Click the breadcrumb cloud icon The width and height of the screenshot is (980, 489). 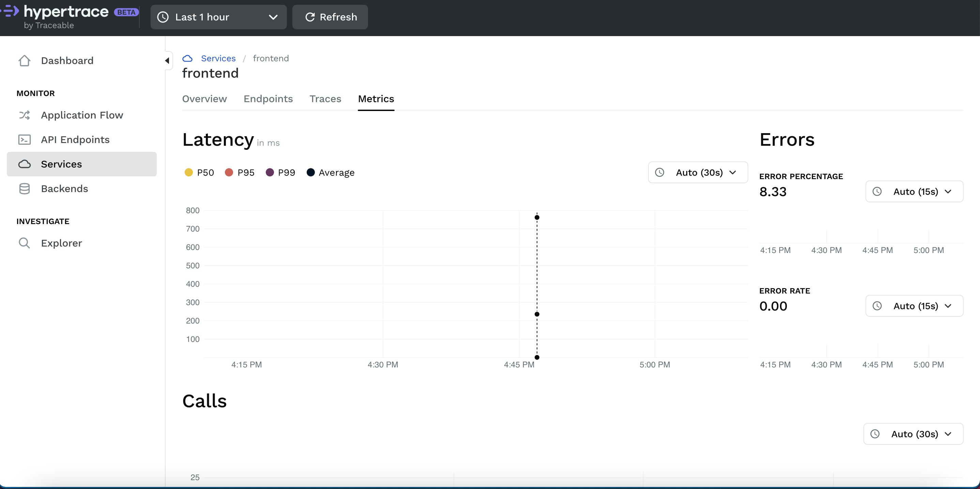click(x=187, y=59)
